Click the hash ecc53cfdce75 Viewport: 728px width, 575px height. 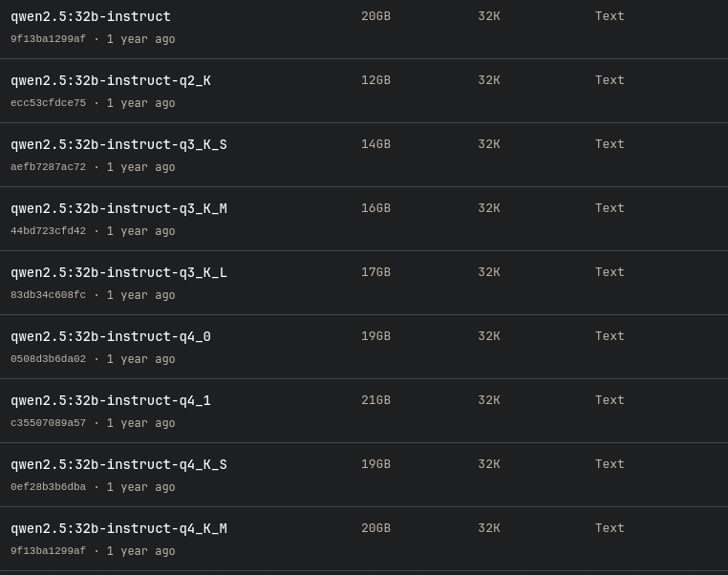pos(48,103)
